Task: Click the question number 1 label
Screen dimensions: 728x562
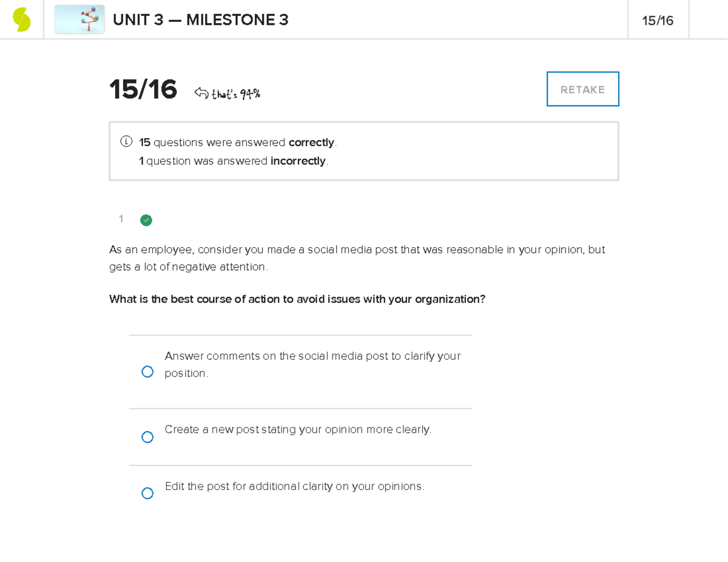Action: coord(121,219)
